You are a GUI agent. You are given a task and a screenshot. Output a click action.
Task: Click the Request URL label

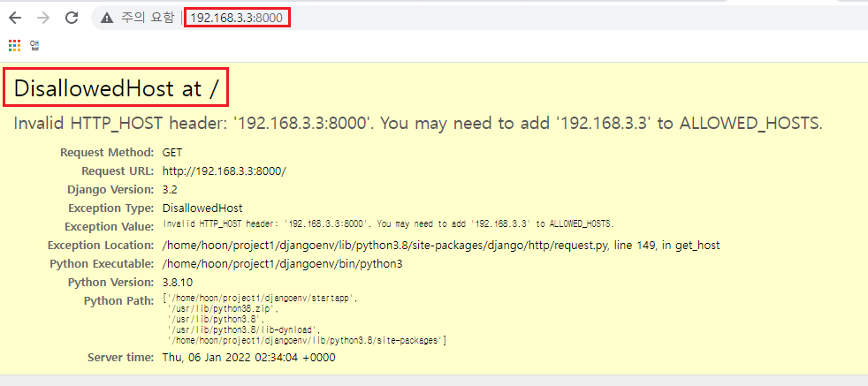coord(118,170)
